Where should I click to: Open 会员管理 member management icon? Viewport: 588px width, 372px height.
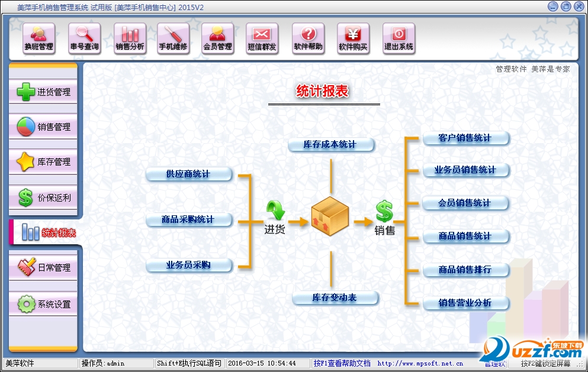point(217,38)
